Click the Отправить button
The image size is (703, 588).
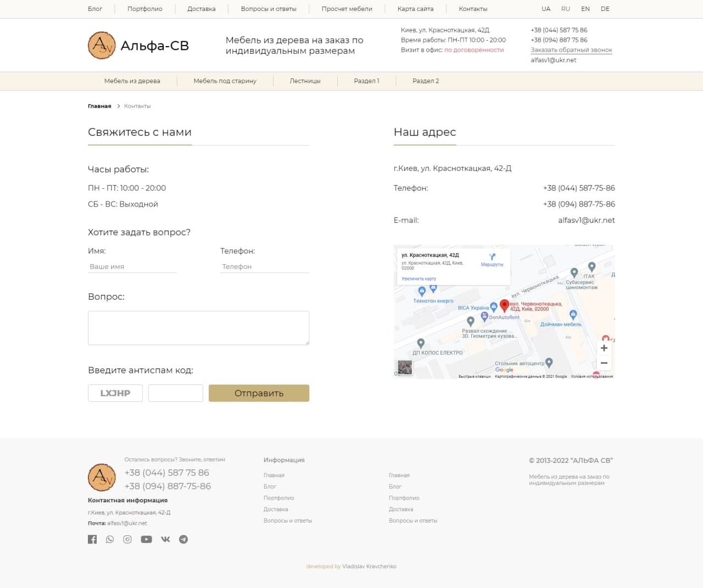tap(259, 393)
